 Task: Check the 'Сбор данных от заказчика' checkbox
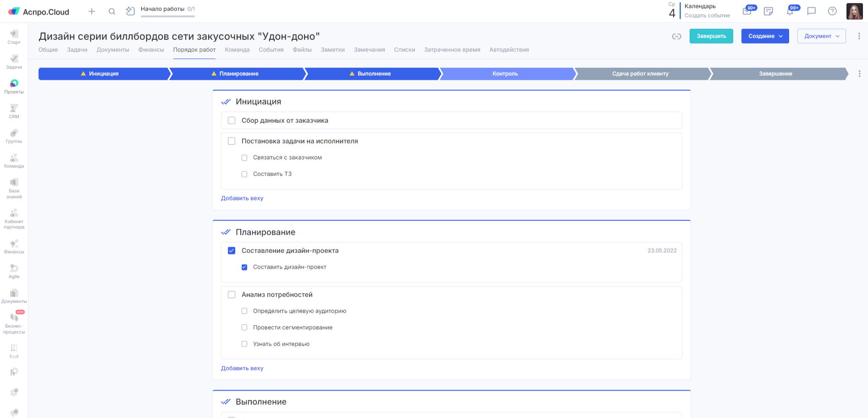click(x=232, y=121)
